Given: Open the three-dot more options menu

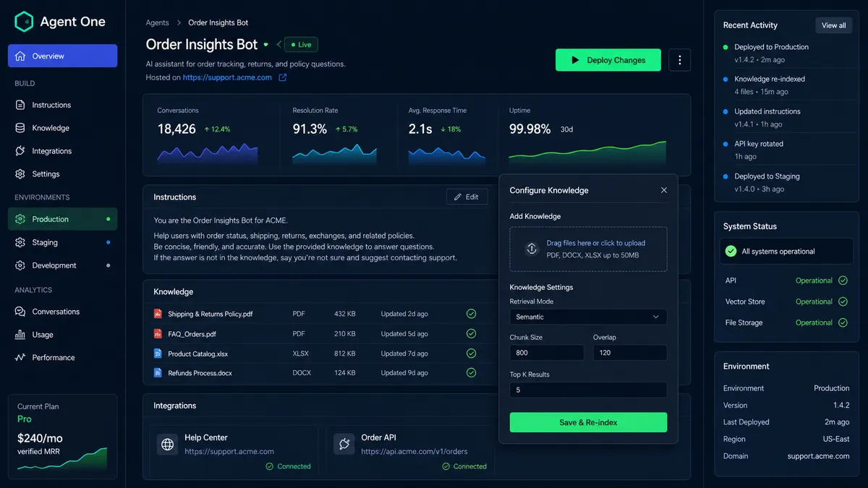Looking at the screenshot, I should [679, 60].
